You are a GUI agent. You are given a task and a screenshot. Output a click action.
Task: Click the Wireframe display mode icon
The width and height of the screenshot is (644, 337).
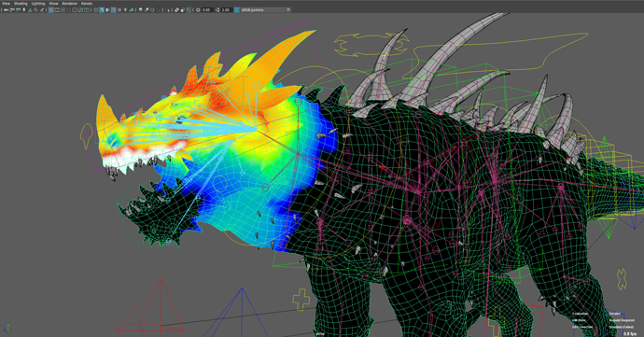point(96,9)
